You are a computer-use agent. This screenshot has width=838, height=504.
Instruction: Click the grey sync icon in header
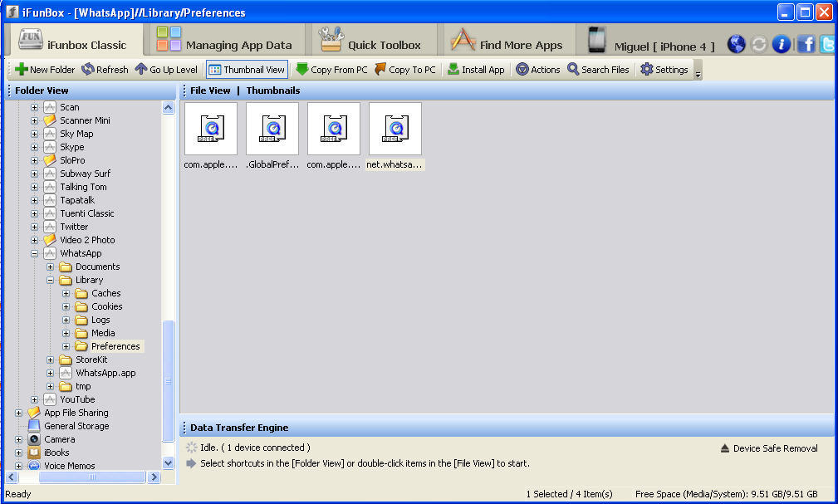(x=759, y=44)
